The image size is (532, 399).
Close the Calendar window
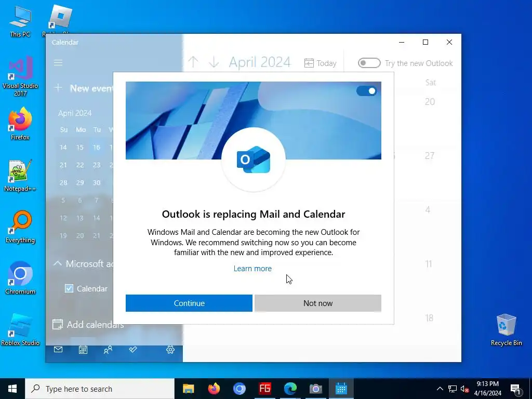point(449,42)
